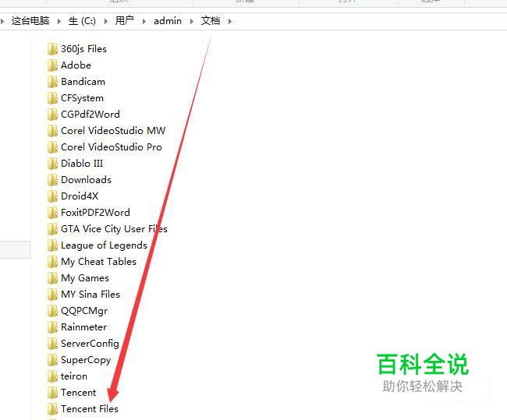Click the "QQPCMgr" folder name
Screen dimensions: 507x420
pos(84,311)
